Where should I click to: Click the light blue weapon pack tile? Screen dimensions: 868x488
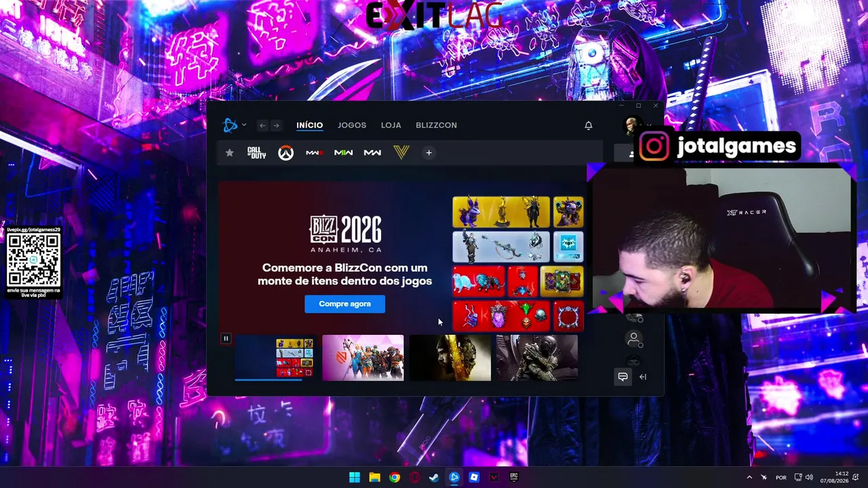(501, 247)
